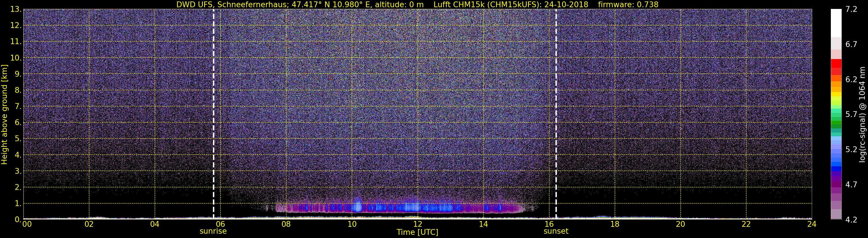Click the "04" tick on the time axis
This screenshot has width=868, height=238.
point(155,224)
